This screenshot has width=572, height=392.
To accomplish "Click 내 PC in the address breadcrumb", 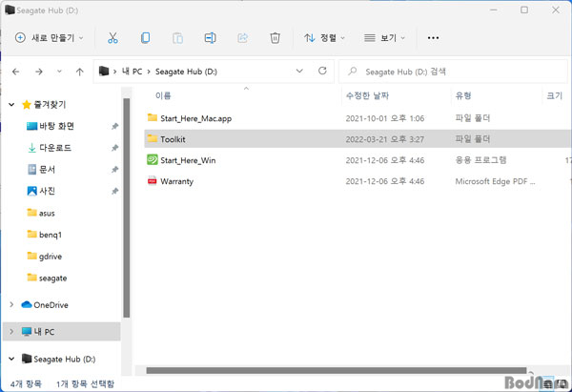I will tap(133, 72).
